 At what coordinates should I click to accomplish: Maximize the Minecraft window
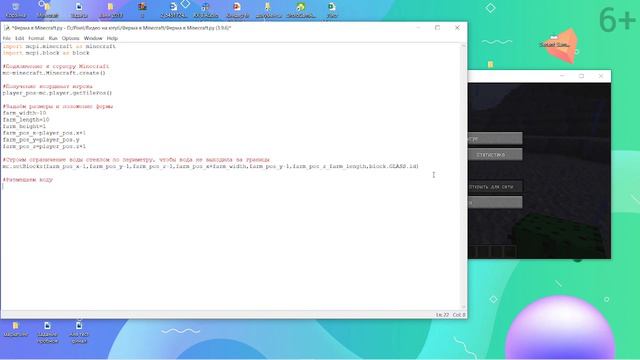point(582,76)
